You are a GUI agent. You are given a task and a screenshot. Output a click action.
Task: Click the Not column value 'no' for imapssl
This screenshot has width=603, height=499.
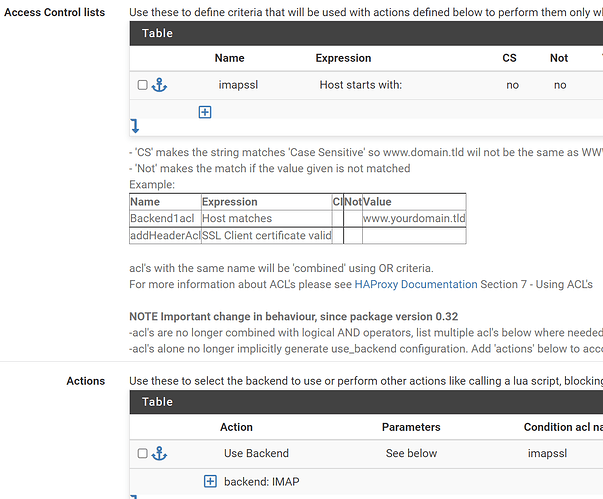[x=560, y=85]
